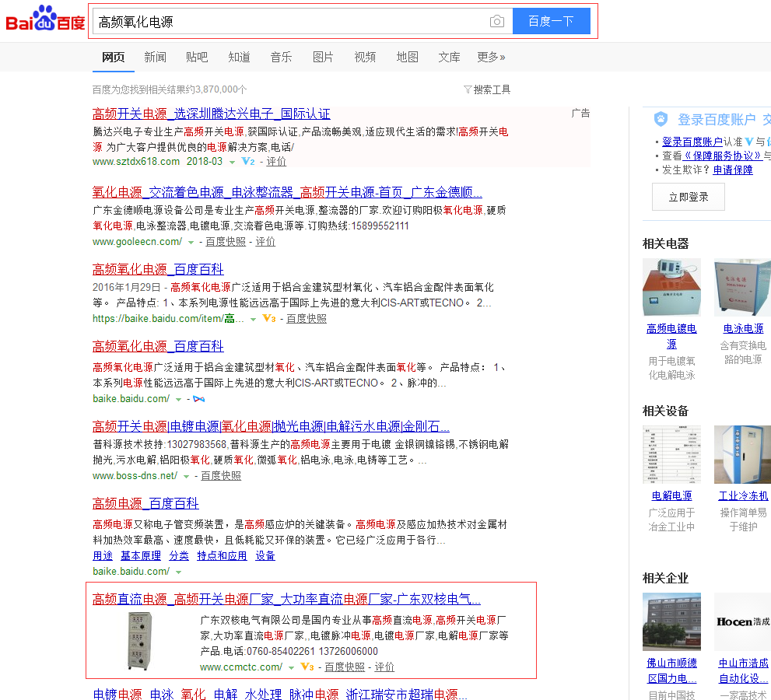Switch to the 新闻 tab
The image size is (771, 700).
tap(155, 57)
